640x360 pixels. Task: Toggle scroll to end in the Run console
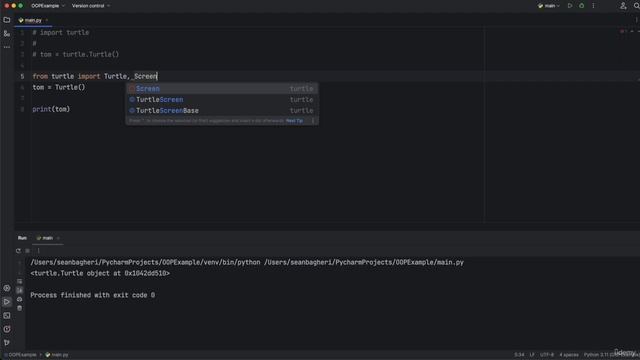pyautogui.click(x=20, y=290)
